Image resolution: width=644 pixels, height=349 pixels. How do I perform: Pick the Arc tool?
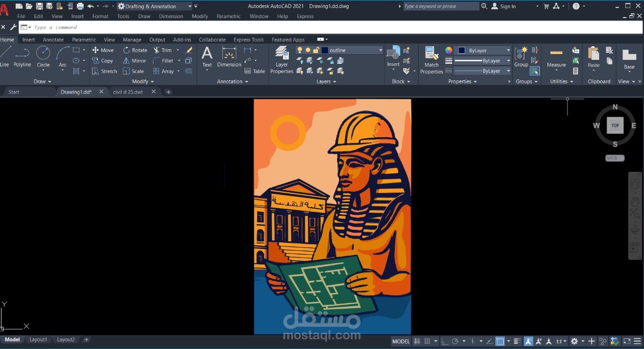coord(62,56)
